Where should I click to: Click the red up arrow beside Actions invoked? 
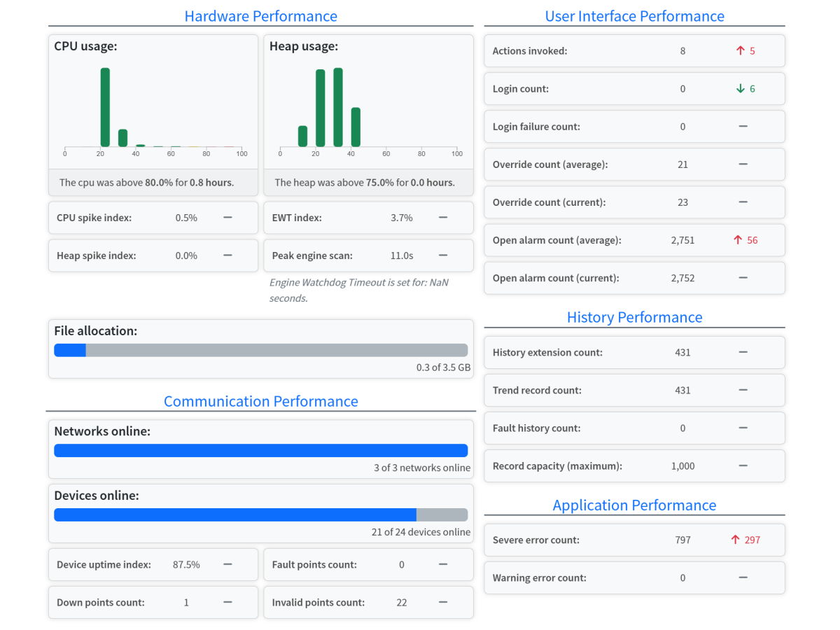tap(740, 51)
